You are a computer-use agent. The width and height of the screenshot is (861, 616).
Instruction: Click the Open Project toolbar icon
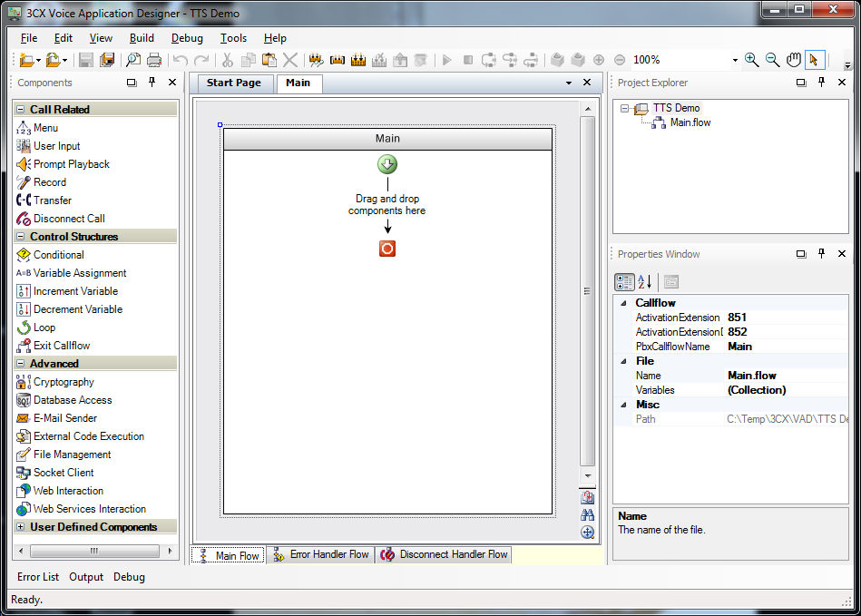(x=53, y=60)
